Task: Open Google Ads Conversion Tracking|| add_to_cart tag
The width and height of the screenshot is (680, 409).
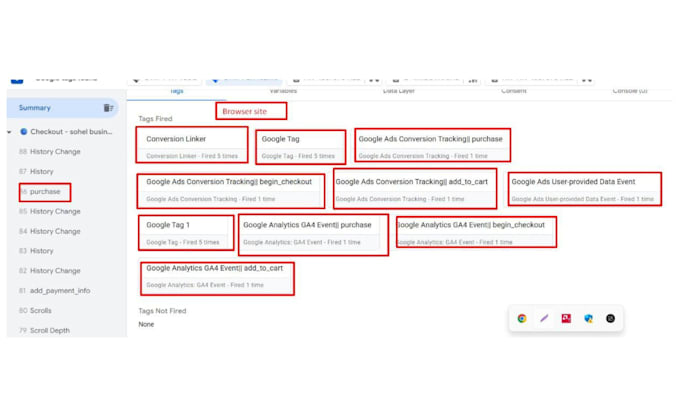Action: pos(415,189)
